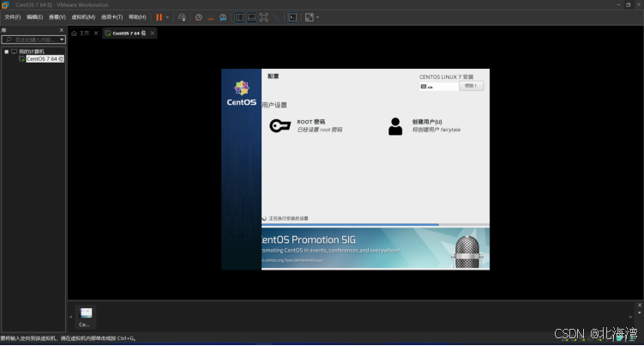The image size is (644, 346).
Task: Open the thumbnail bar options dropdown arrow
Action: coord(640,313)
